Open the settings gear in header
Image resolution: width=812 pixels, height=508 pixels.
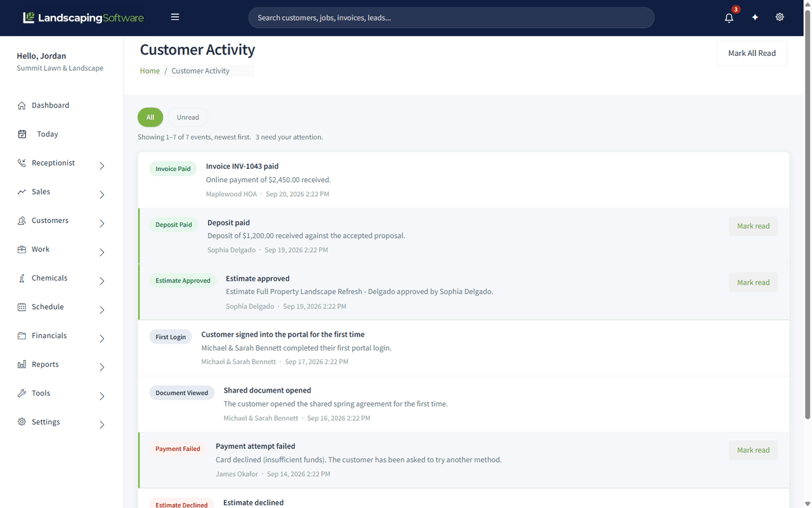click(x=780, y=17)
